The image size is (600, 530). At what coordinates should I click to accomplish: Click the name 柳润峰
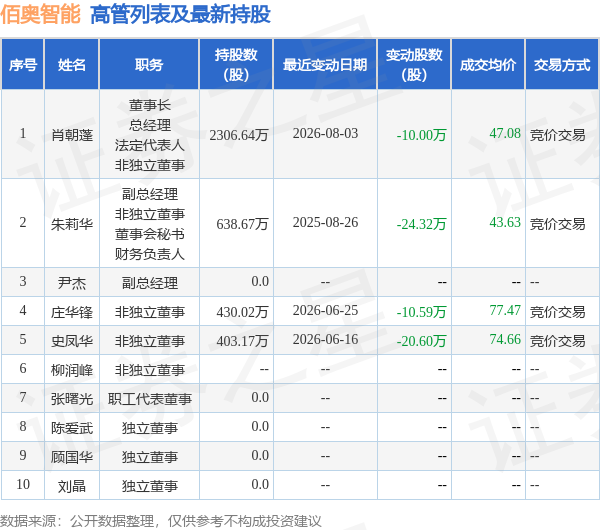pos(72,370)
